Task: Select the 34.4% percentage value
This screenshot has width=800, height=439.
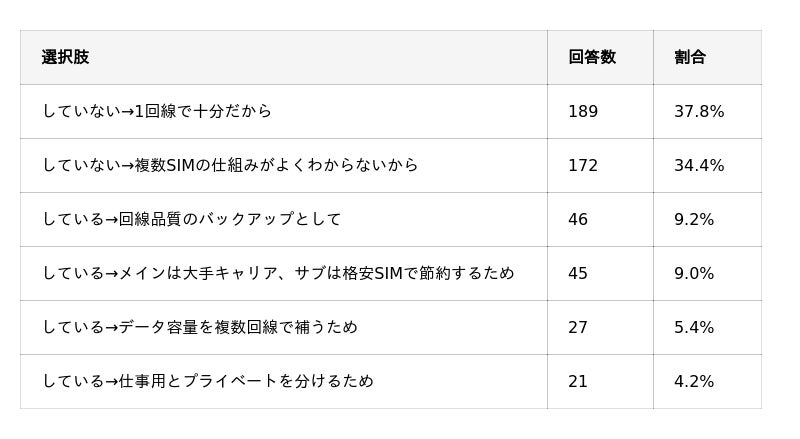Action: (699, 165)
